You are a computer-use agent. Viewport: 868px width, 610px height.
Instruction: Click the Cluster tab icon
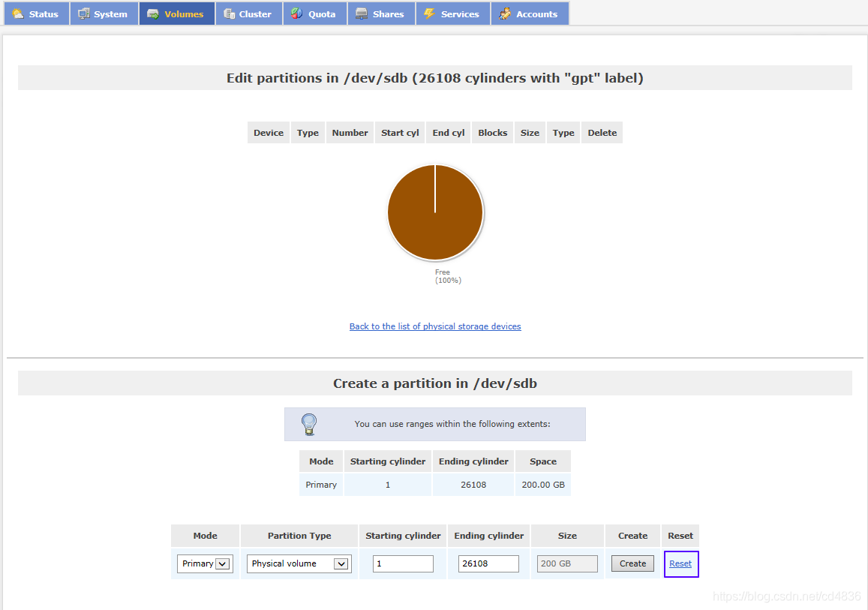229,14
